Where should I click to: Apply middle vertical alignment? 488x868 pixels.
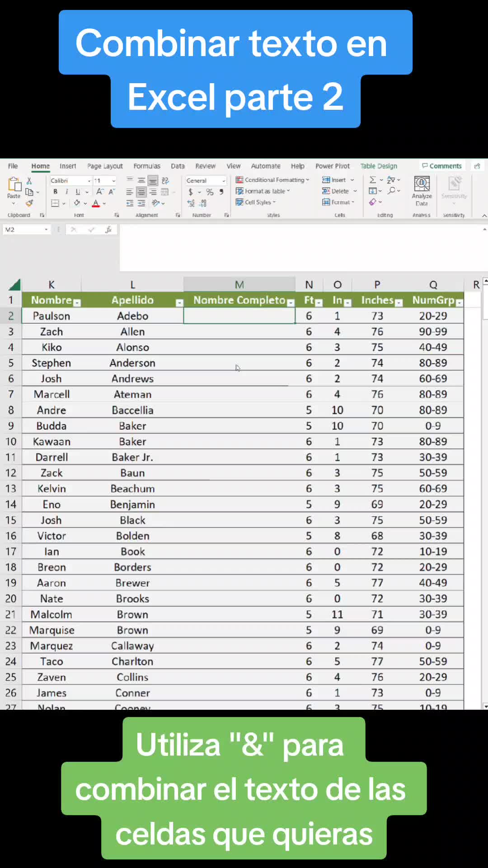pyautogui.click(x=141, y=180)
